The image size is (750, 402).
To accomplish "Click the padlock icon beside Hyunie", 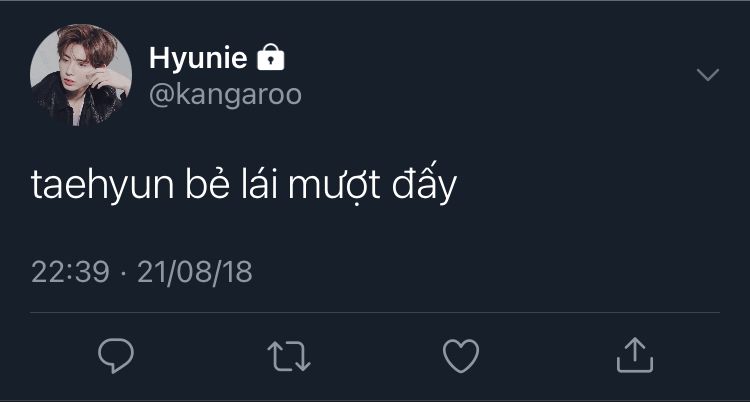I will click(x=271, y=59).
